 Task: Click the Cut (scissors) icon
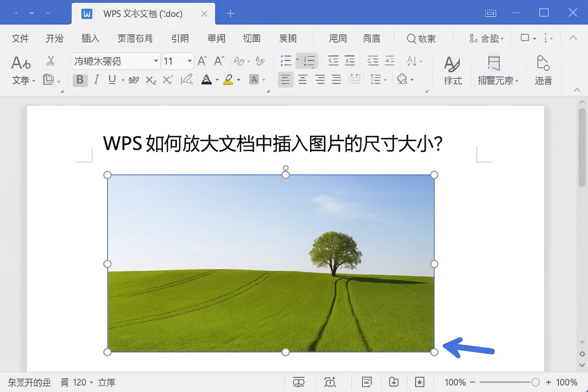coord(51,60)
